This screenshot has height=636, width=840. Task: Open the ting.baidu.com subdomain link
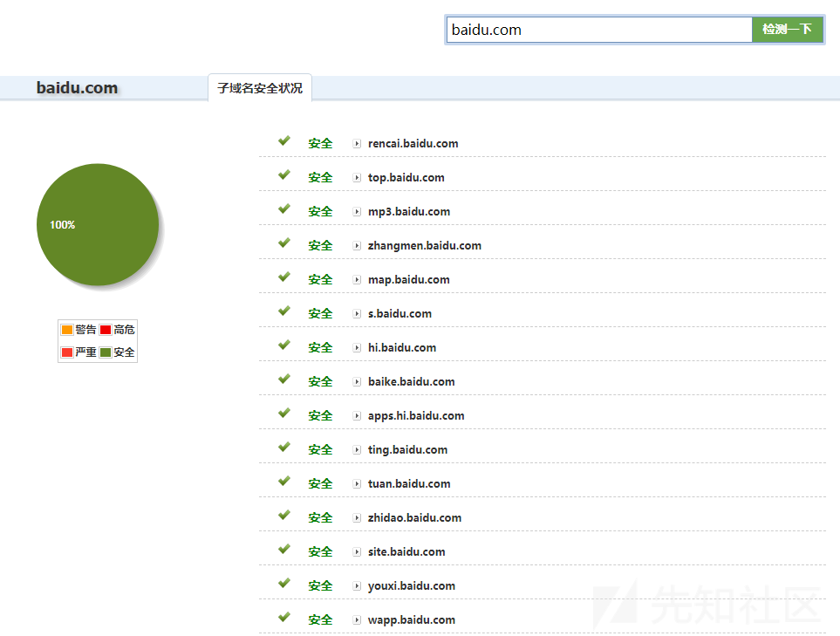[407, 450]
